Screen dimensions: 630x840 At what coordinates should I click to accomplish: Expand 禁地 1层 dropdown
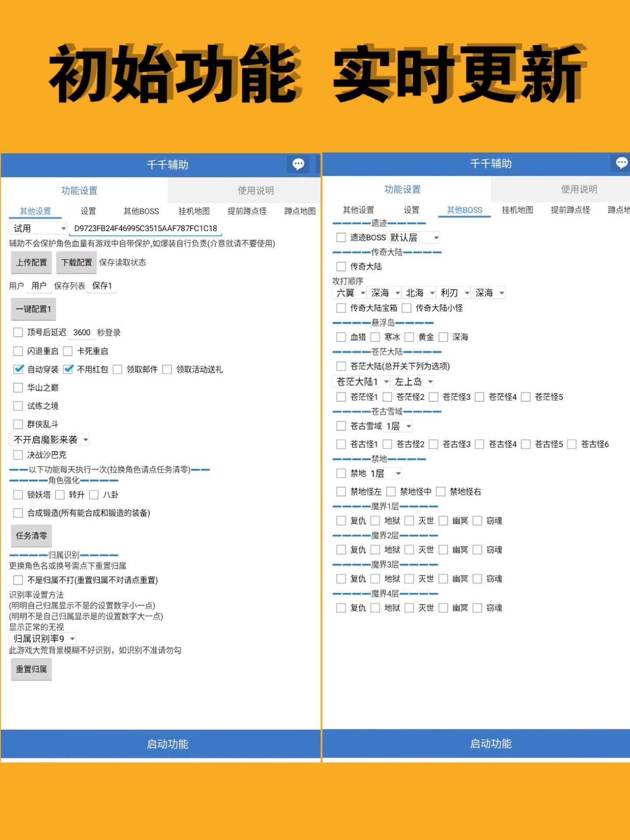point(385,473)
